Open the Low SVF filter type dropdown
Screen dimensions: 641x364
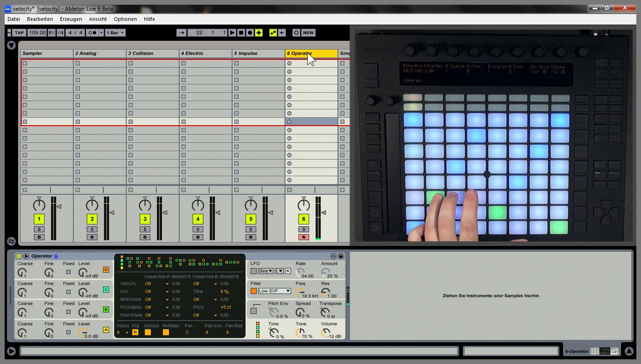coord(274,291)
